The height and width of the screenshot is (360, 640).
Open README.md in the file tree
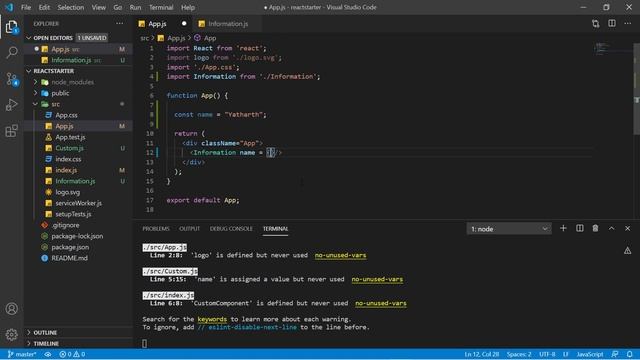69,258
